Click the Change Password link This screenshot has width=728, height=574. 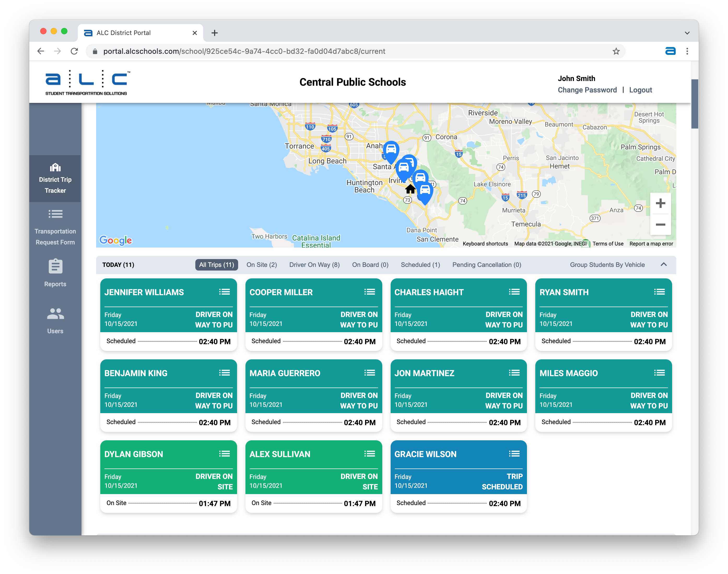click(587, 90)
